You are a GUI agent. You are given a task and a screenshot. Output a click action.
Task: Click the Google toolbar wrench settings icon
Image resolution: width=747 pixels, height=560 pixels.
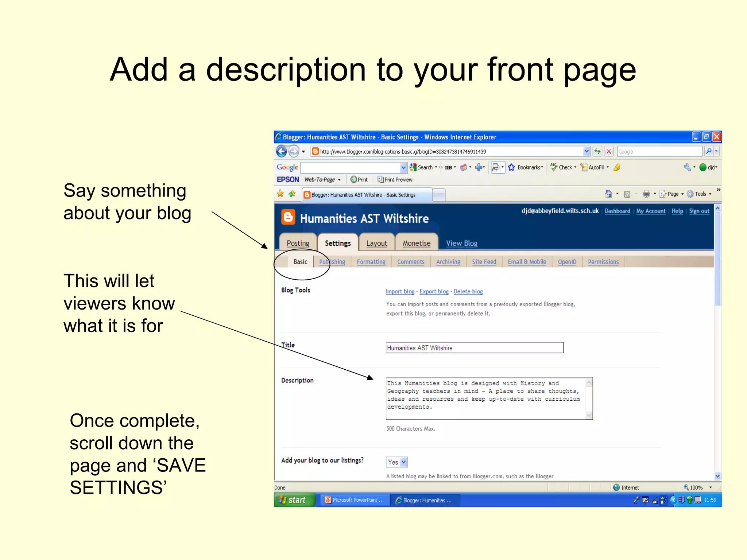pyautogui.click(x=687, y=167)
